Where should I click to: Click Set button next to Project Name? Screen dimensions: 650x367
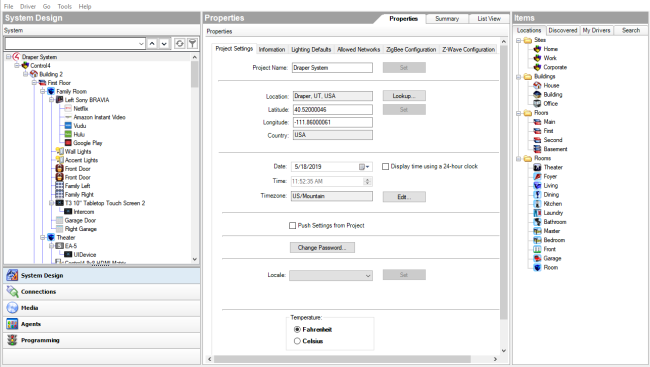tap(404, 68)
